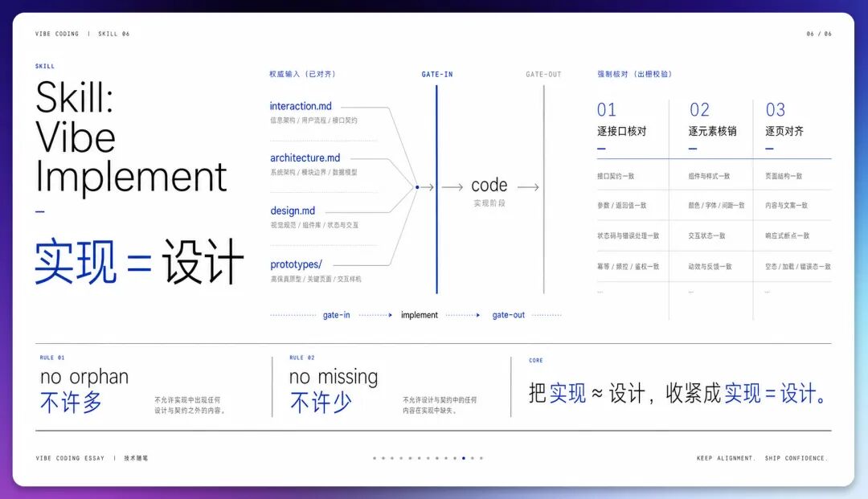
Task: Select the 01 逐接口核对 column header
Action: pyautogui.click(x=621, y=120)
